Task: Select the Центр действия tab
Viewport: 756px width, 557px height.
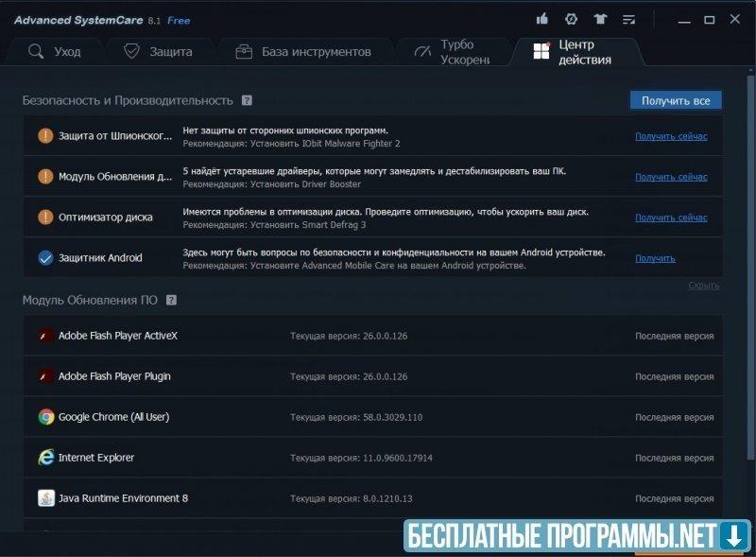Action: click(x=576, y=51)
